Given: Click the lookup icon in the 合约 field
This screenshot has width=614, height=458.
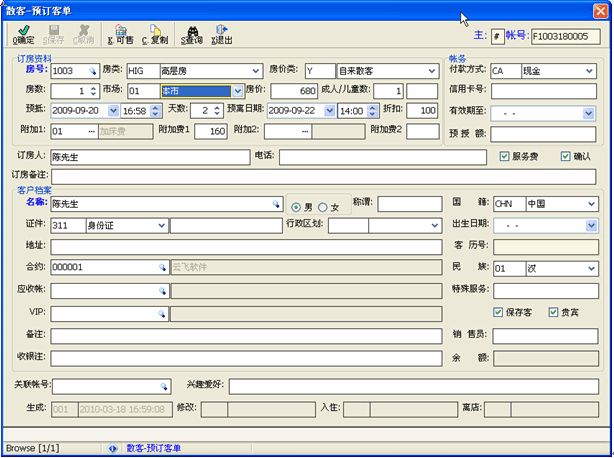Looking at the screenshot, I should tap(162, 267).
